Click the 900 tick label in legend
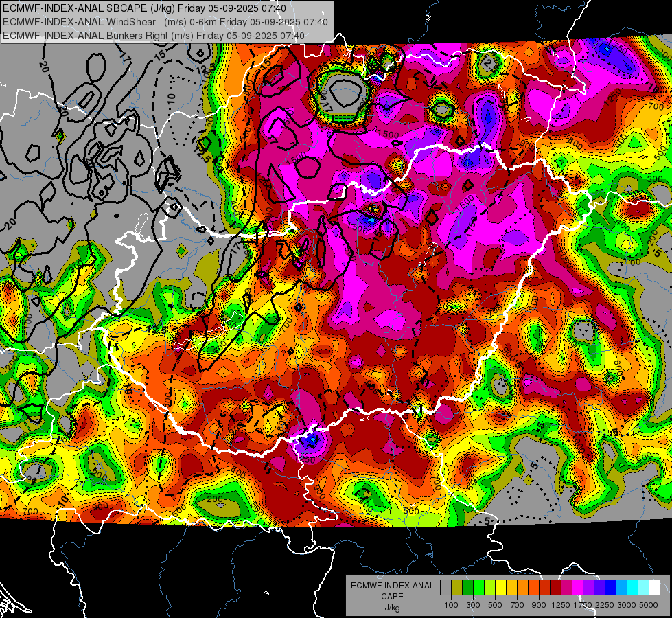This screenshot has height=618, width=672. click(x=539, y=605)
